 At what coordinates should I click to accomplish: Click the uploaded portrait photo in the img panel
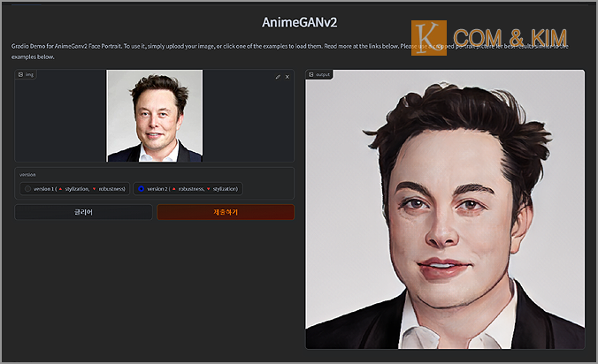click(x=155, y=116)
